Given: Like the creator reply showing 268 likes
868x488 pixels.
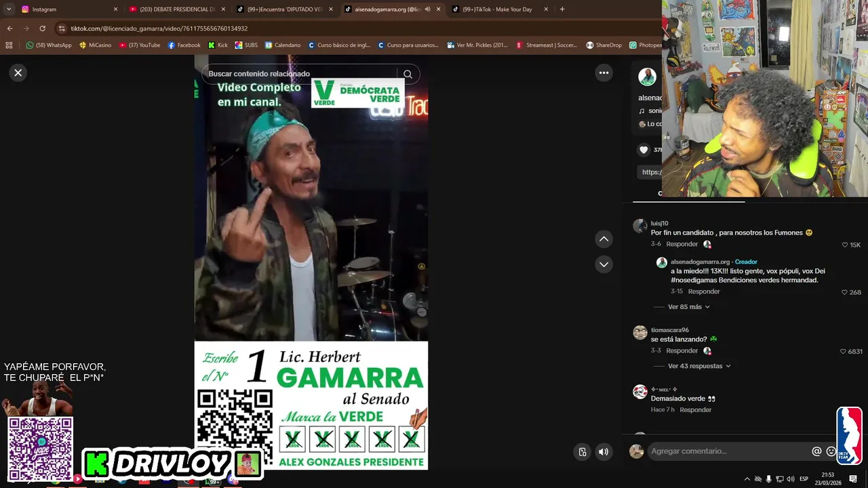Looking at the screenshot, I should pos(845,292).
